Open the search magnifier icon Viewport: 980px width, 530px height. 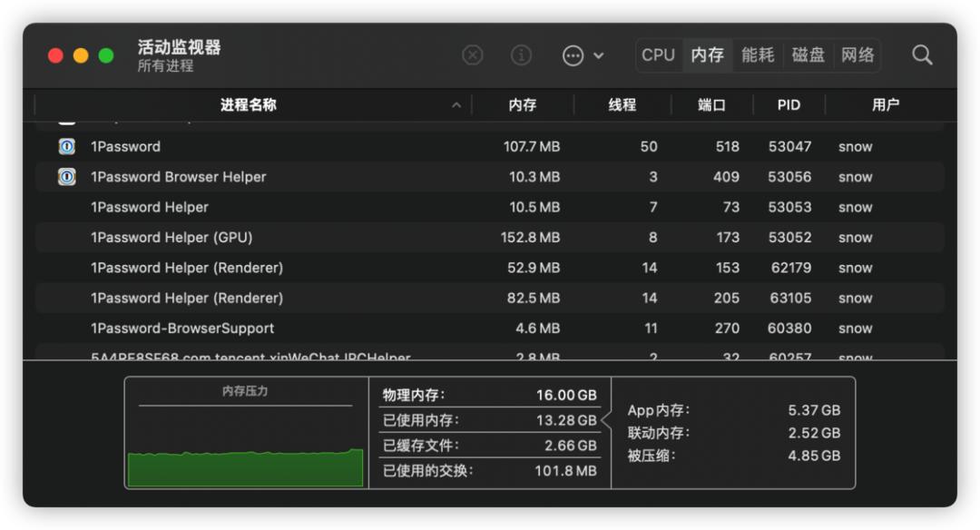pyautogui.click(x=922, y=55)
